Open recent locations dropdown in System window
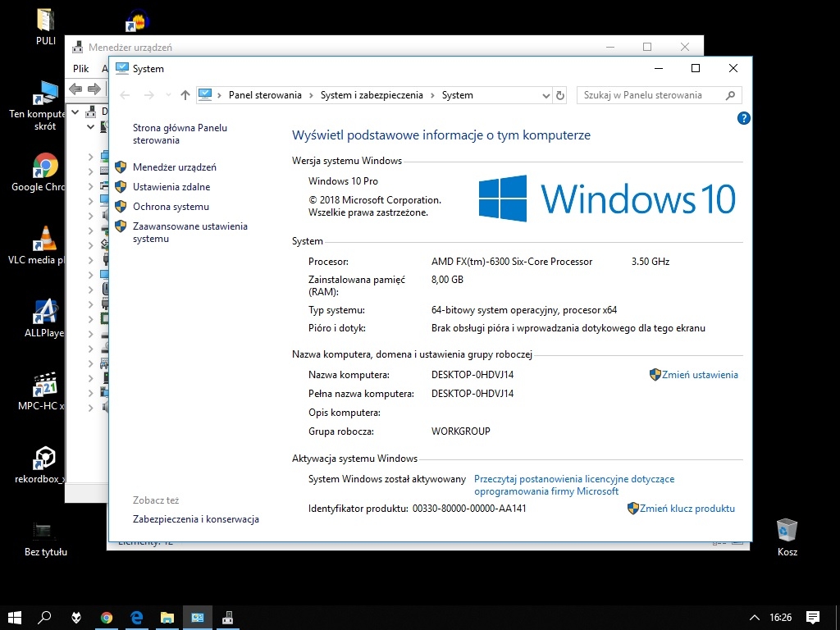 pos(168,95)
